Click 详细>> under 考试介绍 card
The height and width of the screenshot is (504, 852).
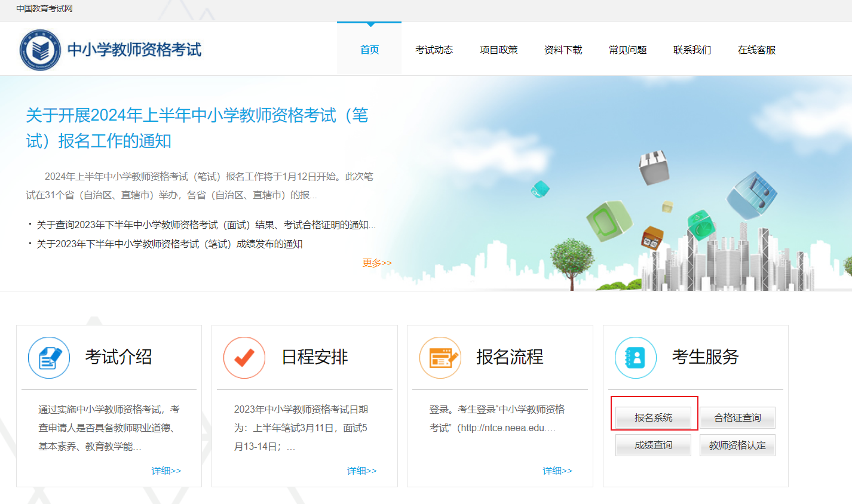(x=166, y=471)
